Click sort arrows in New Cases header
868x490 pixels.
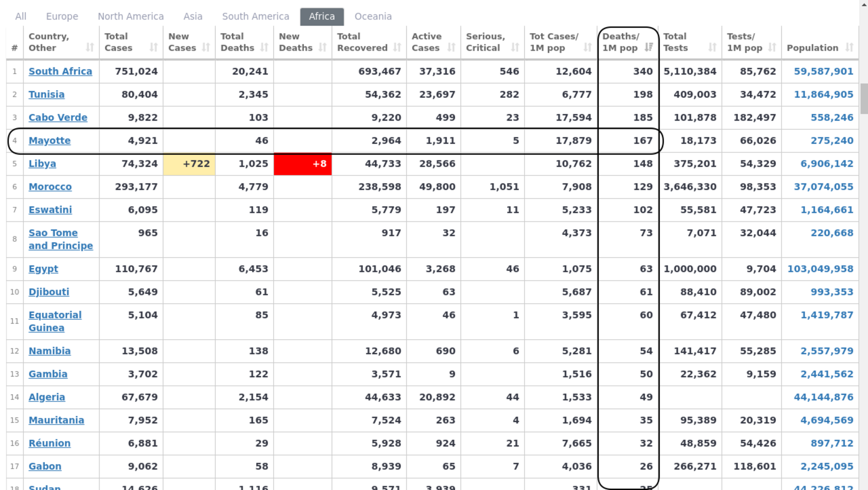tap(206, 48)
